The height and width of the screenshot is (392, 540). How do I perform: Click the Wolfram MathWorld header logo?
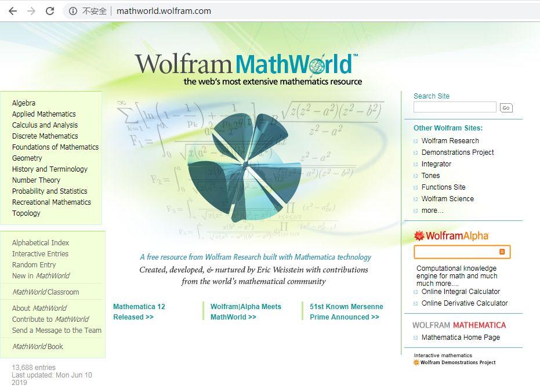point(247,69)
